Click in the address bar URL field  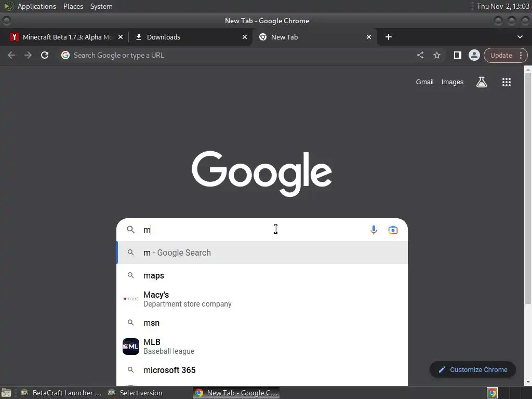[237, 55]
